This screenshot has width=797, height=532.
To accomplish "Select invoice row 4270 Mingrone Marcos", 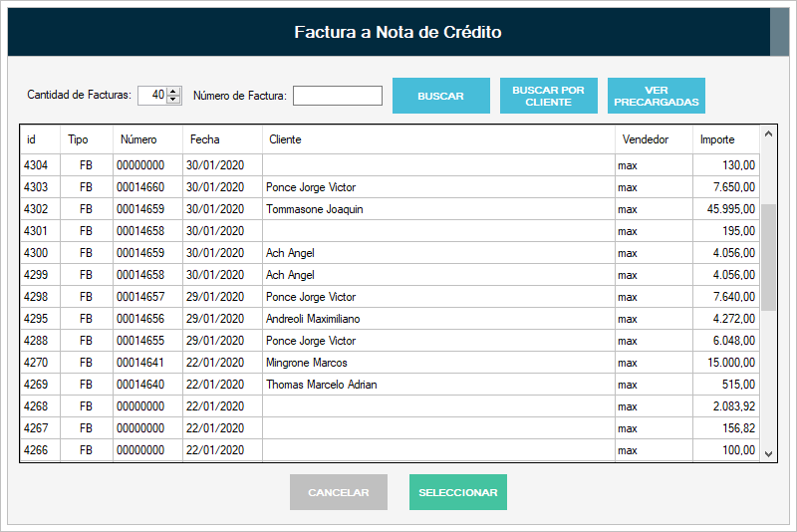I will pyautogui.click(x=390, y=363).
